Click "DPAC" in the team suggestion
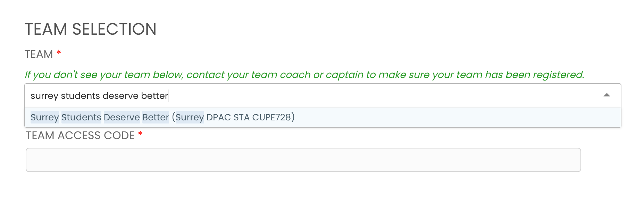This screenshot has width=644, height=213. click(x=218, y=117)
